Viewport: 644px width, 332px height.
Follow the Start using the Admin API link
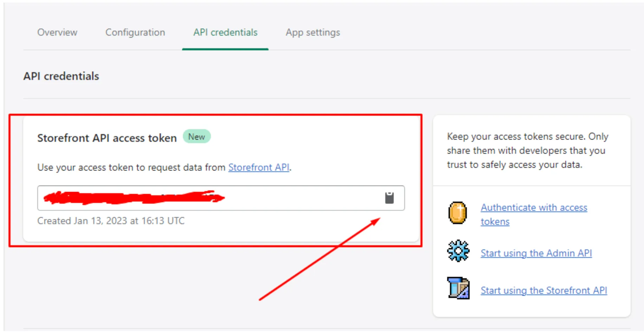pos(536,253)
